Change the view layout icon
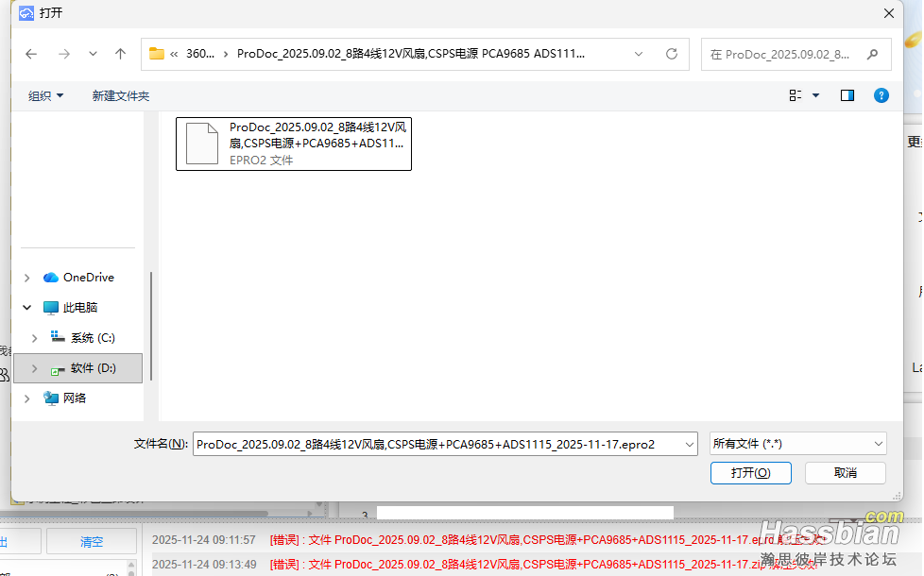Image resolution: width=924 pixels, height=576 pixels. click(796, 95)
